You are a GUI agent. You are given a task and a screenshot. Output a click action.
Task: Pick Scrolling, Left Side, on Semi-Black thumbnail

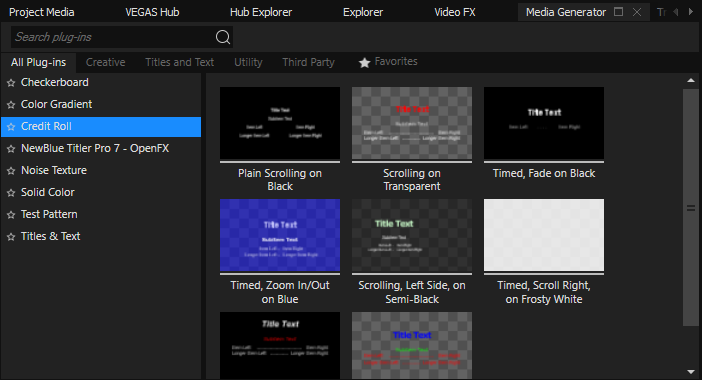pos(412,235)
